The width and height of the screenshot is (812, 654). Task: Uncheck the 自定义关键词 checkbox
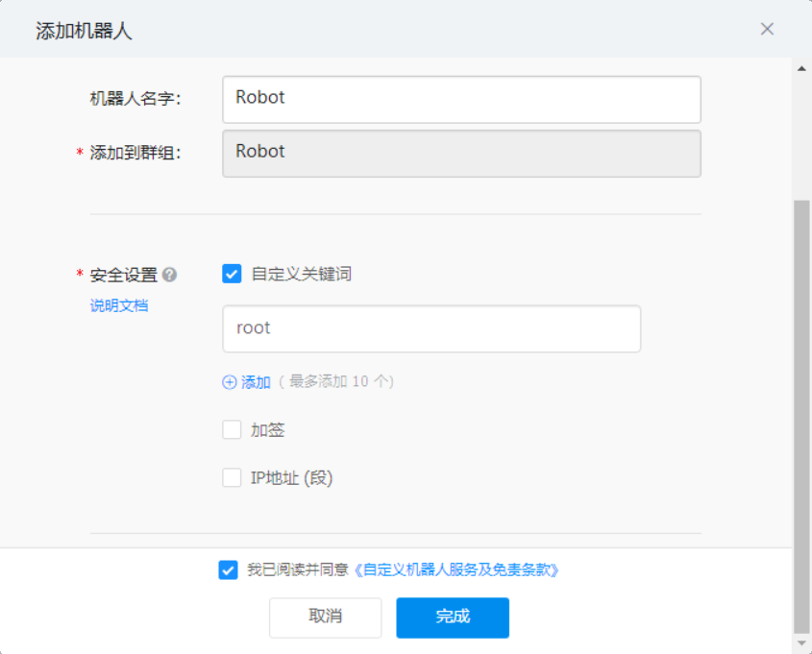[231, 274]
